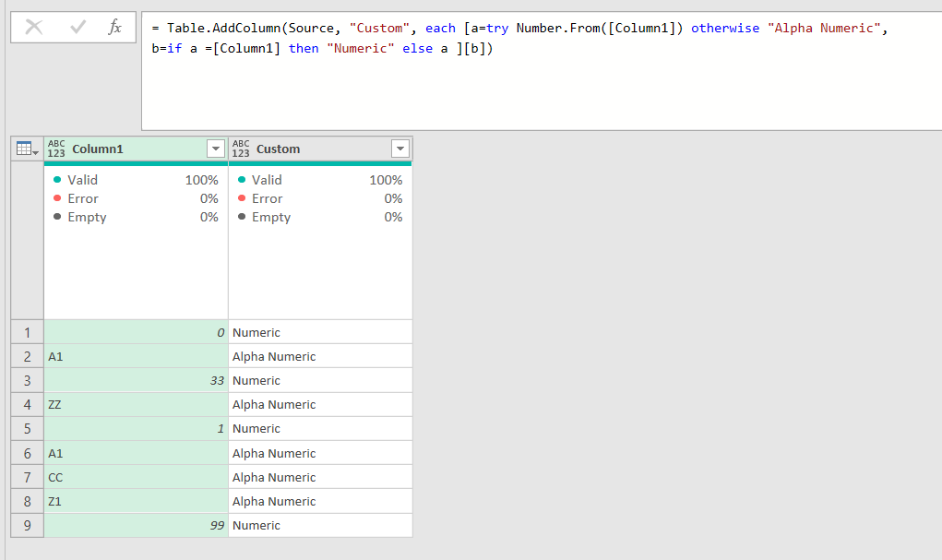Click the teal quality bar under Custom header
Image resolution: width=942 pixels, height=560 pixels.
click(x=320, y=163)
